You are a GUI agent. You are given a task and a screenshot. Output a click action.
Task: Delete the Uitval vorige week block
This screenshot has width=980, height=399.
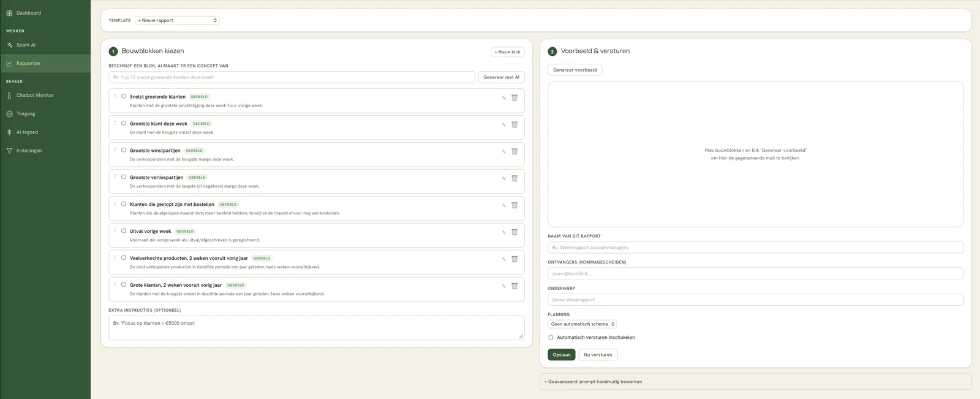click(514, 232)
